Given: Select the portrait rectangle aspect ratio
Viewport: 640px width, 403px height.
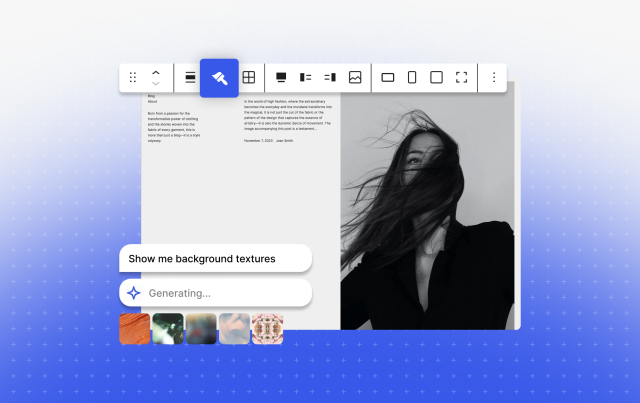Looking at the screenshot, I should 412,77.
